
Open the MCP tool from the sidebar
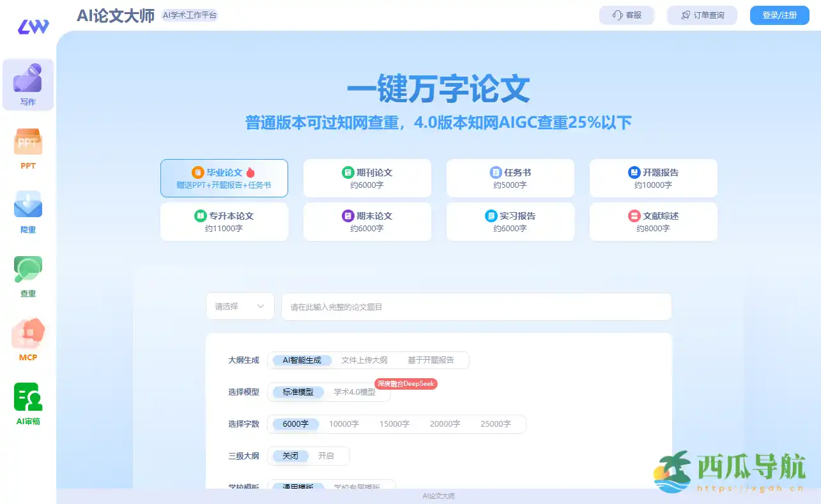[27, 339]
